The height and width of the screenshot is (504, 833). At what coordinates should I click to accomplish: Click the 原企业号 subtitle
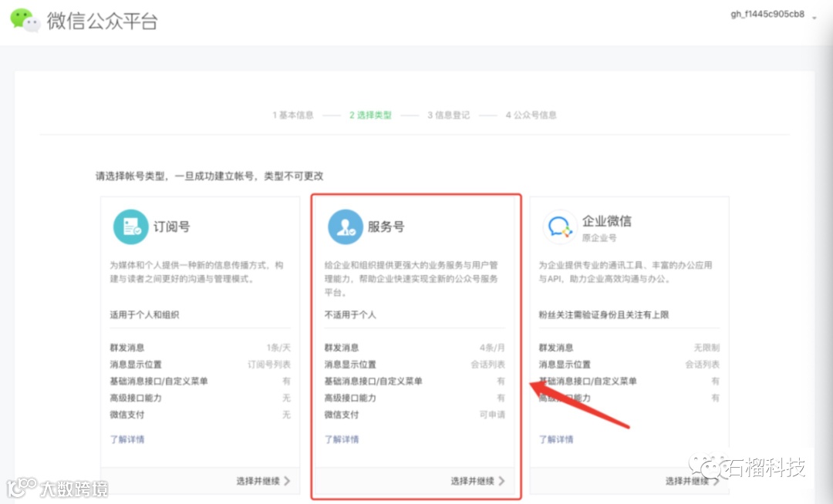(x=599, y=237)
